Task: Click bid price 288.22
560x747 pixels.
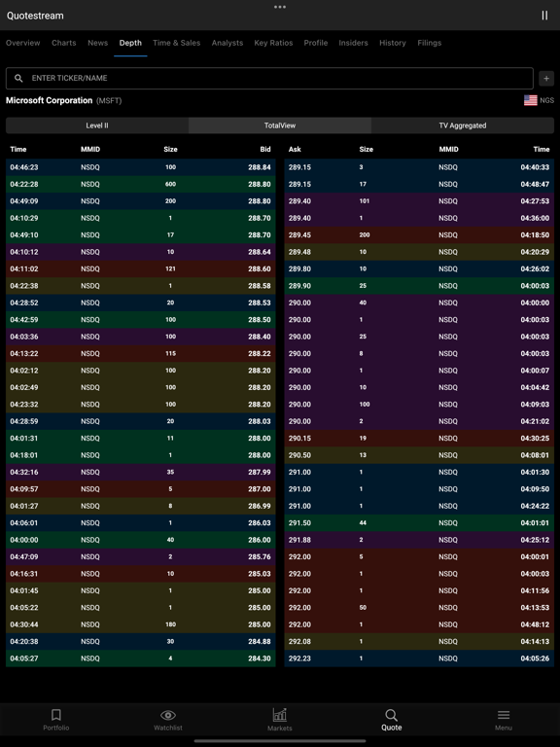Action: tap(260, 353)
